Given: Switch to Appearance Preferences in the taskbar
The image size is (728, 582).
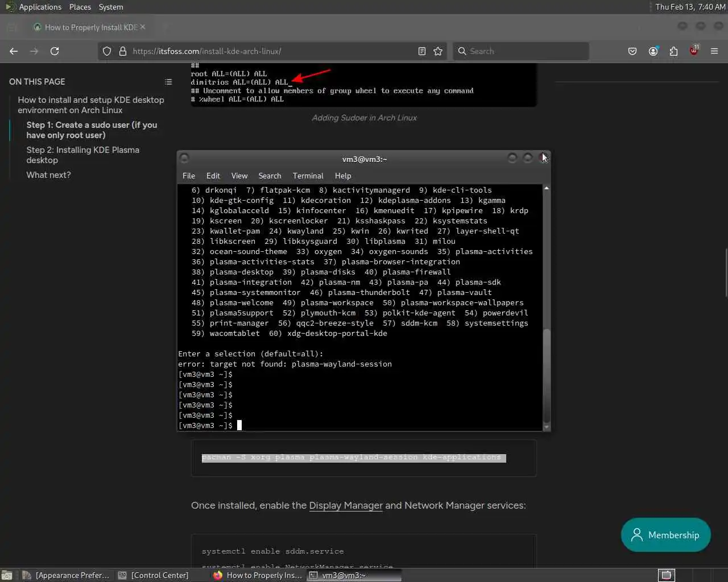Looking at the screenshot, I should coord(65,575).
